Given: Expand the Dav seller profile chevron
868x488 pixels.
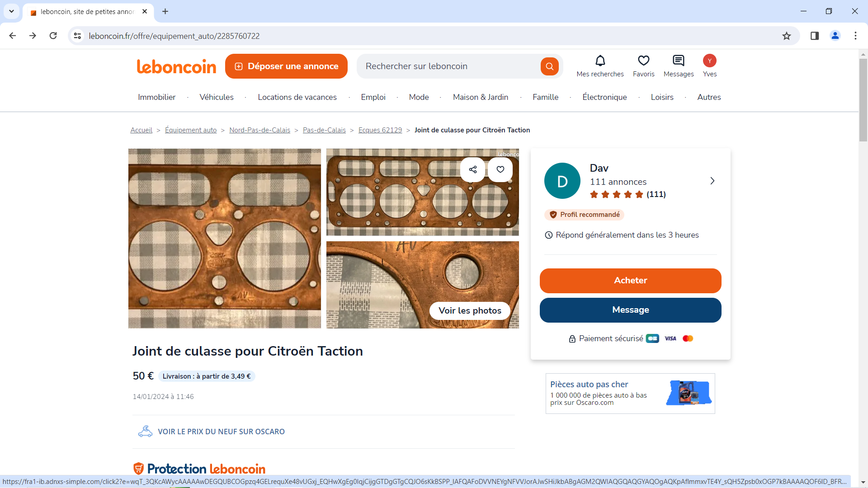Looking at the screenshot, I should point(712,181).
